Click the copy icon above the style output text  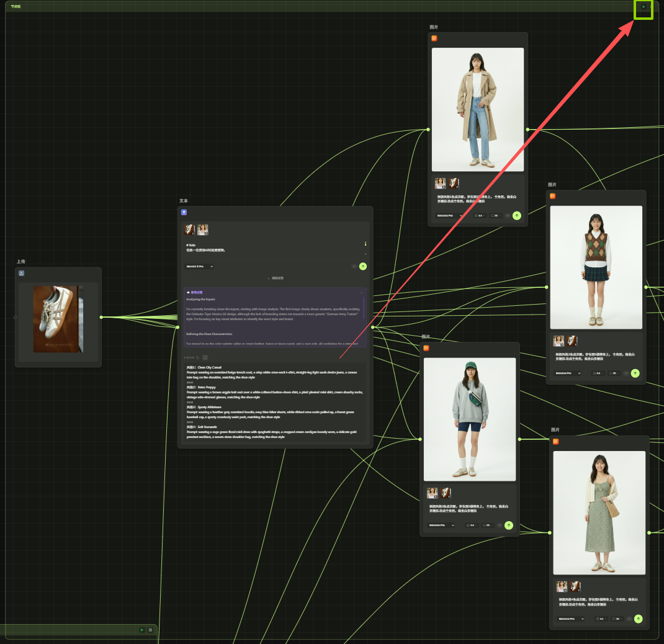[x=198, y=357]
